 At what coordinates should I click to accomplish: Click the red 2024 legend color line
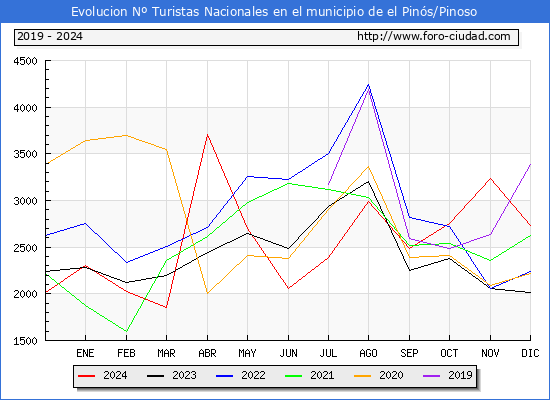86,376
